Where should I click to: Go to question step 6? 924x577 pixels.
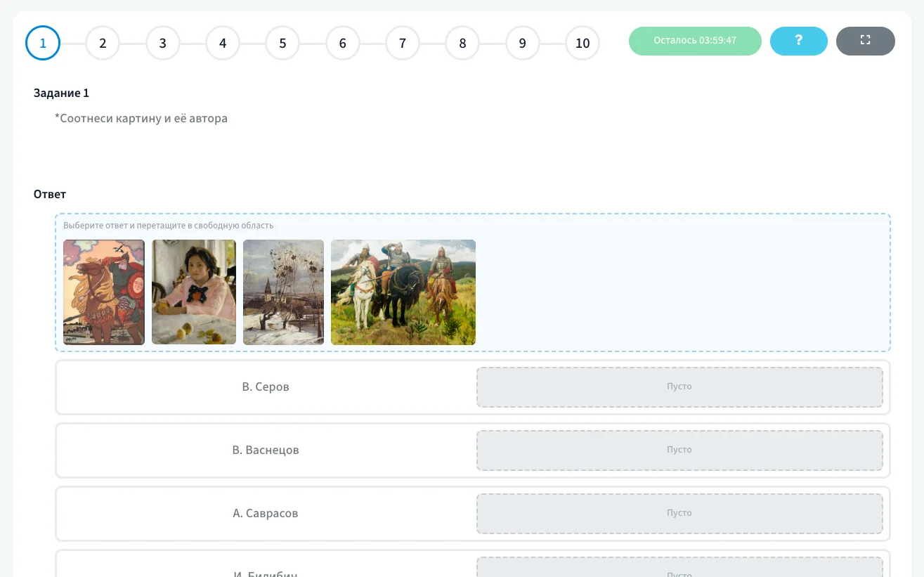tap(342, 43)
